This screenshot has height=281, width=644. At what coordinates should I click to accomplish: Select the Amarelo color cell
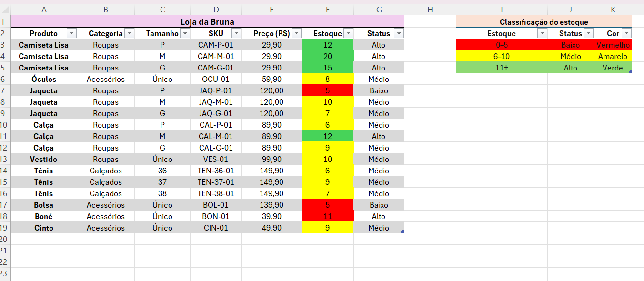coord(613,56)
